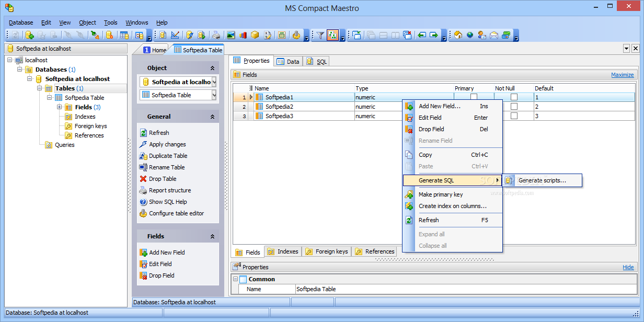The height and width of the screenshot is (322, 644).
Task: Collapse the Fields panel section chevron
Action: [212, 236]
